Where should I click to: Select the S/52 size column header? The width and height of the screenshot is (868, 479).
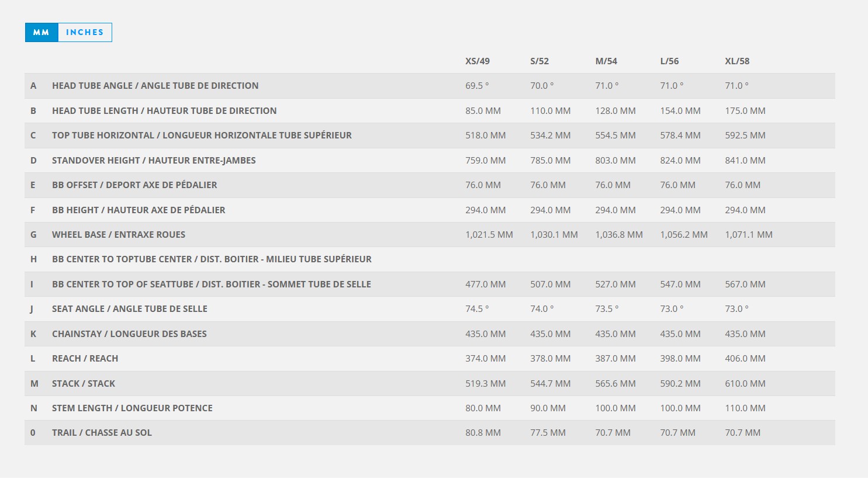point(539,61)
